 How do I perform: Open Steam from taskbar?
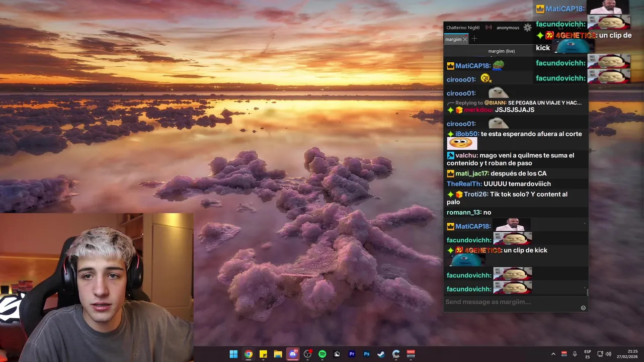click(x=381, y=354)
